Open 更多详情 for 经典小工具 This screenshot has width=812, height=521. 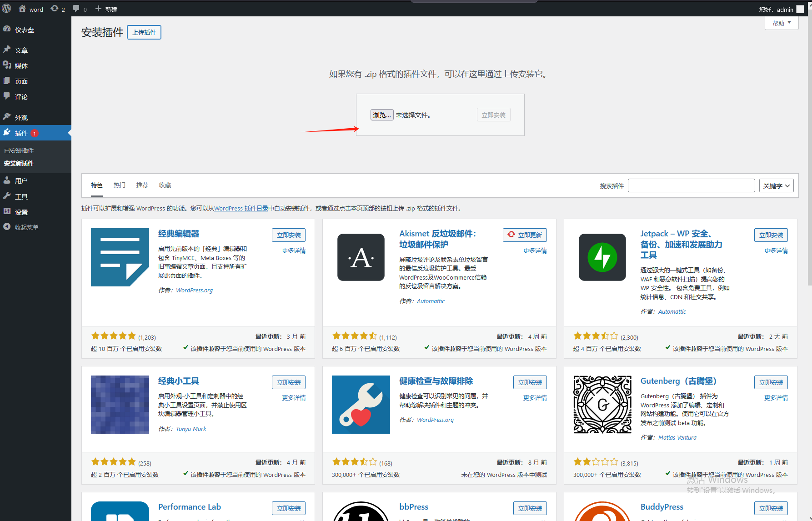[x=294, y=398]
